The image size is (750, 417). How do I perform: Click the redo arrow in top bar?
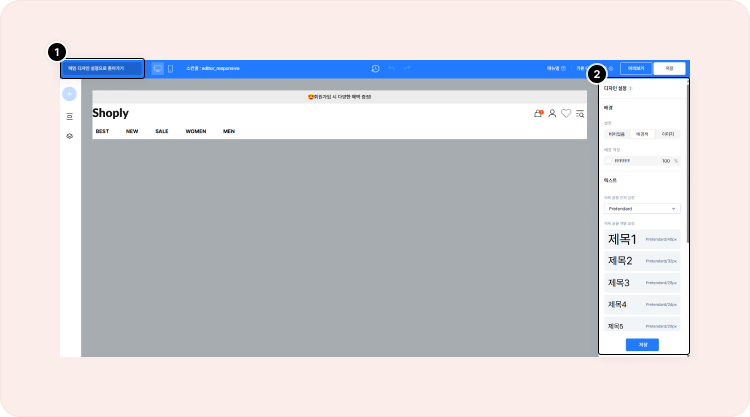[407, 68]
